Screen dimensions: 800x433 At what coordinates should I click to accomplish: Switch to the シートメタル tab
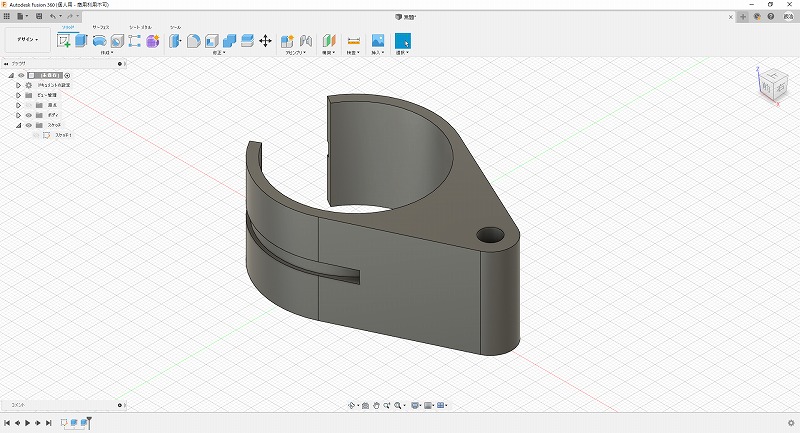[x=140, y=27]
